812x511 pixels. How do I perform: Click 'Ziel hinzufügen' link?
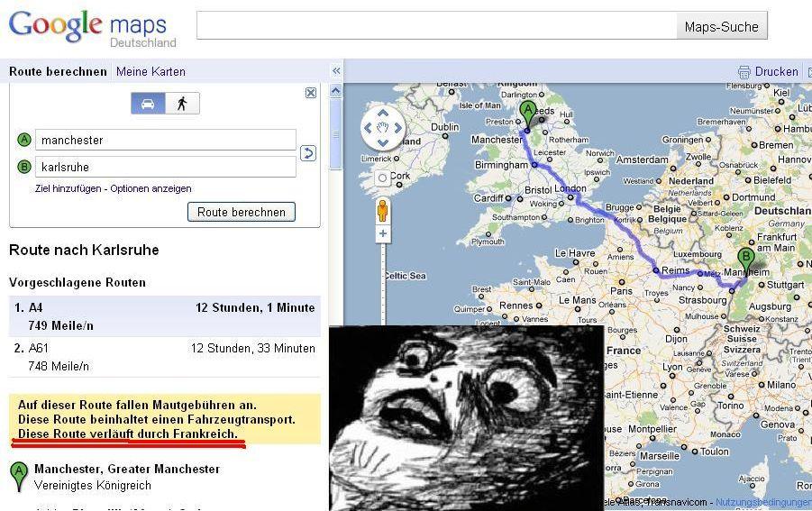pyautogui.click(x=68, y=188)
